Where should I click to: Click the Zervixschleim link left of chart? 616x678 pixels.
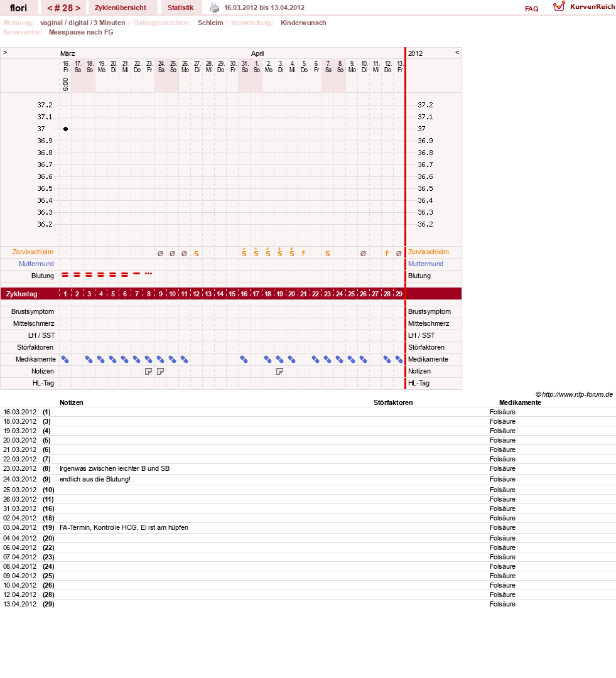(33, 252)
